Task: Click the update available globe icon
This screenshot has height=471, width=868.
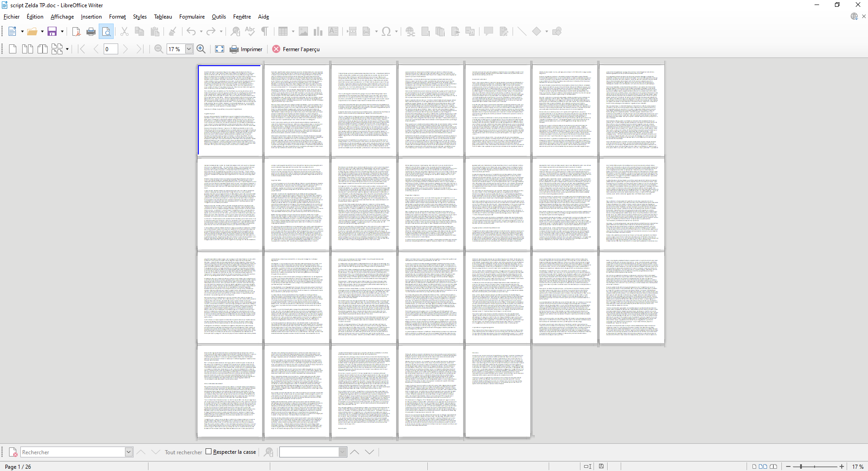Action: click(x=854, y=16)
